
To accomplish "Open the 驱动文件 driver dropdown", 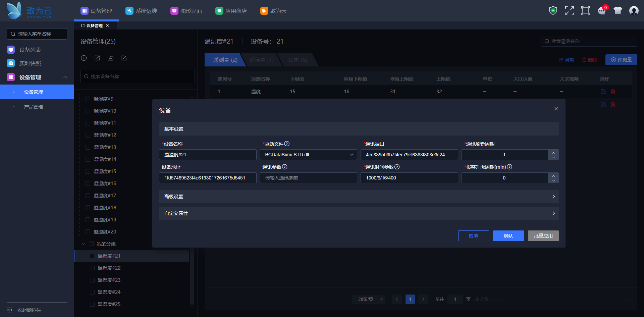I will 308,155.
